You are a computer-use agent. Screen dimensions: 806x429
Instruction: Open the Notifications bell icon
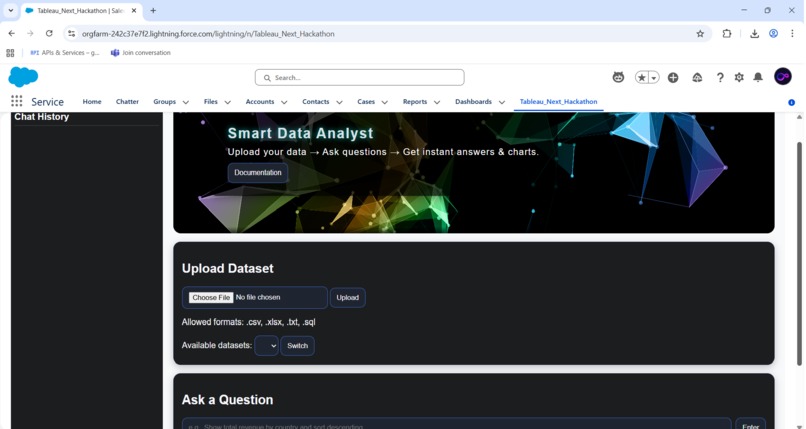(x=758, y=77)
